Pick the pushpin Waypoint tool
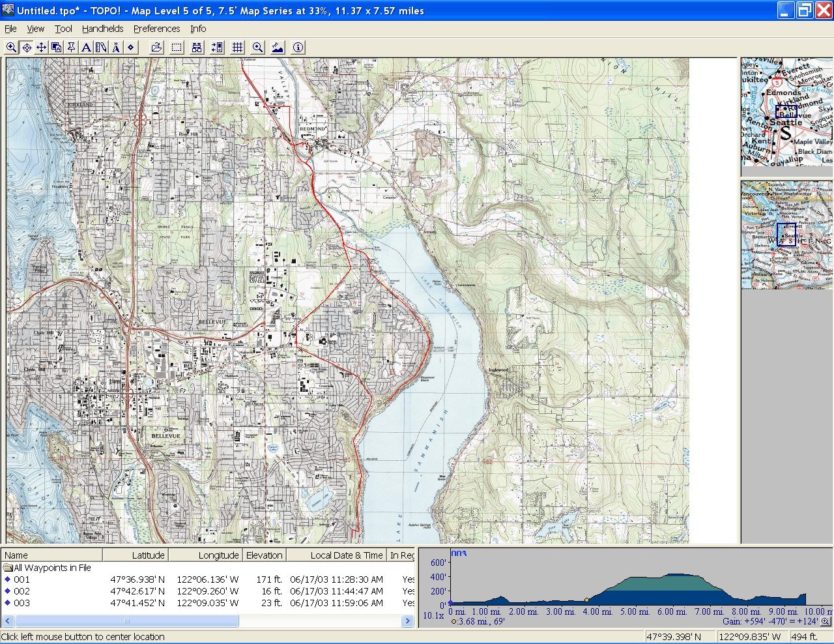 coord(71,48)
